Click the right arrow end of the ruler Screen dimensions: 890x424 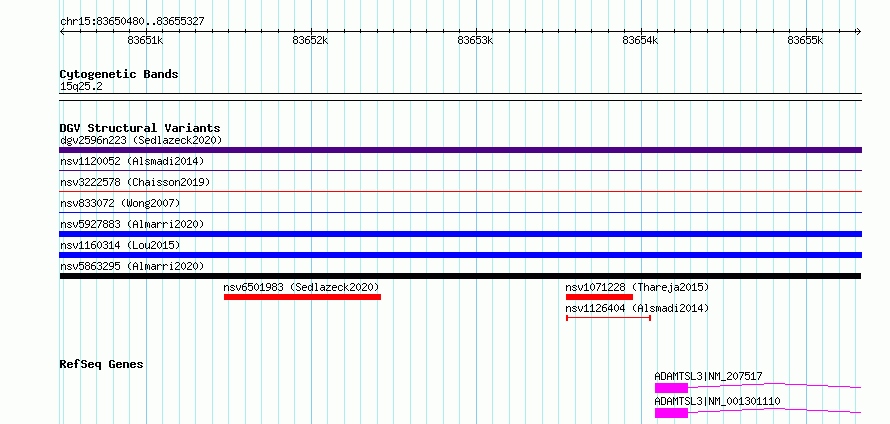(x=858, y=31)
